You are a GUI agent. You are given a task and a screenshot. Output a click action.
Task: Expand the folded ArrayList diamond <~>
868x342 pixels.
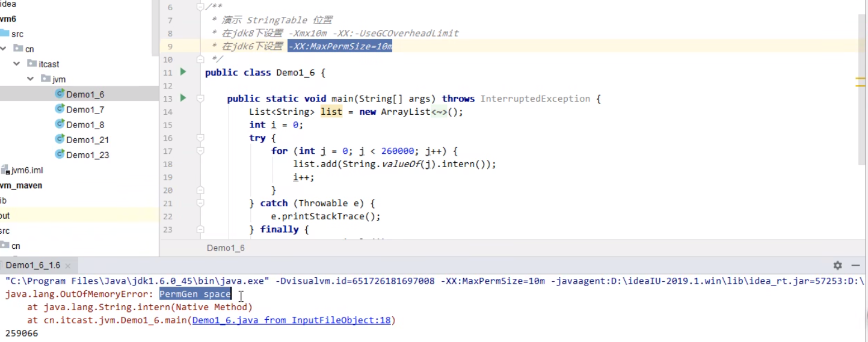coord(439,112)
